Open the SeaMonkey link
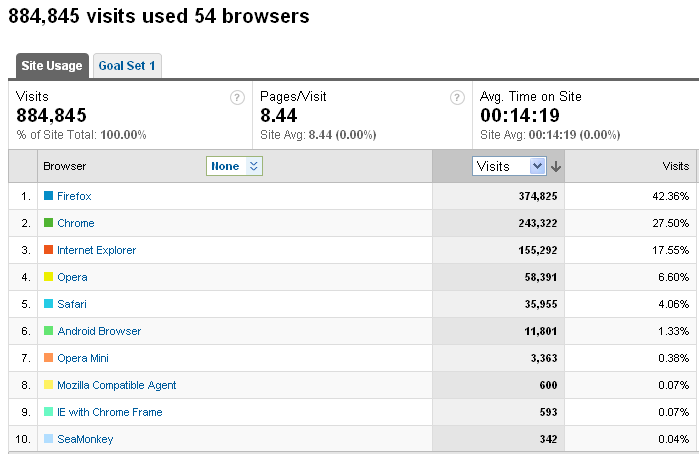 coord(85,439)
